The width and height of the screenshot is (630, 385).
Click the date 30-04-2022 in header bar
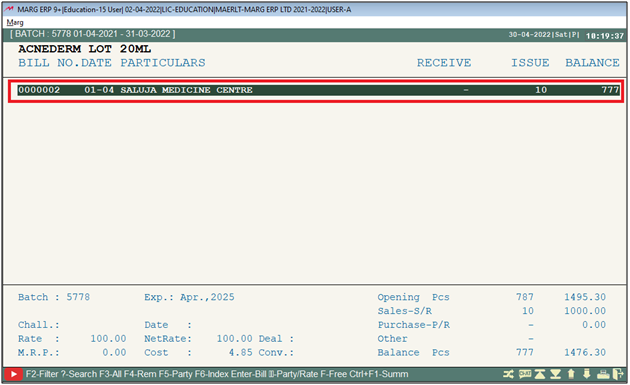(x=530, y=35)
